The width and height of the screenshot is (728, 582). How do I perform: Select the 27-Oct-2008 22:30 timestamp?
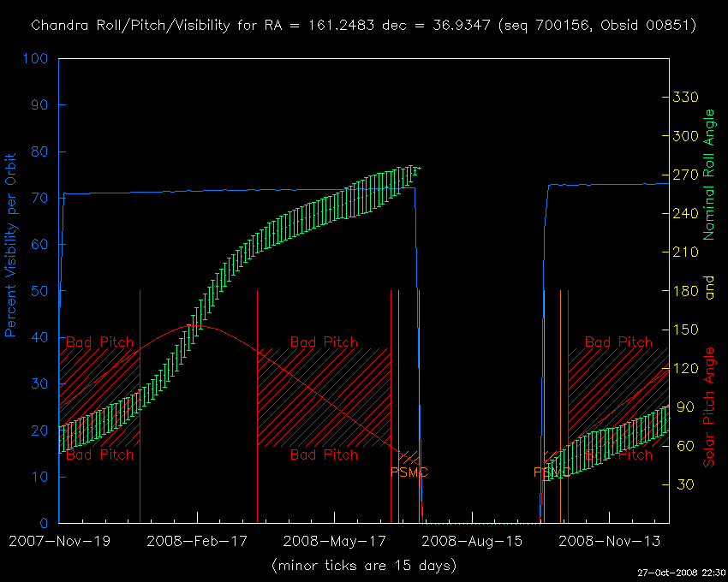point(683,573)
